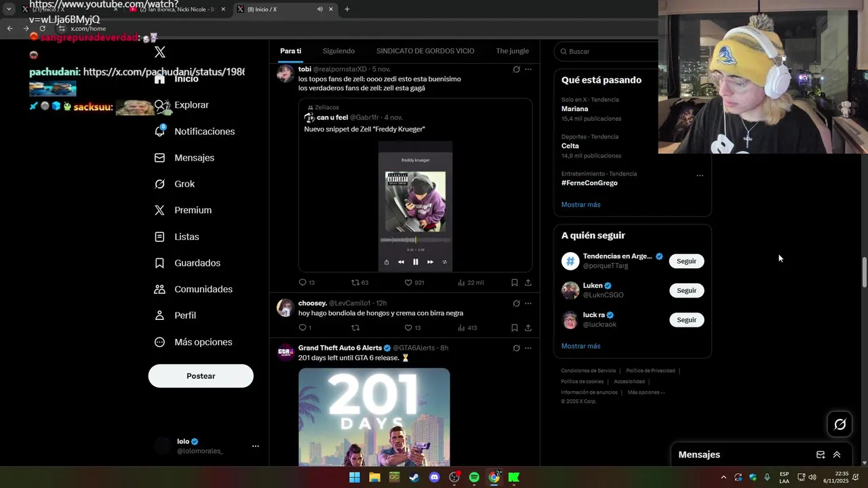868x488 pixels.
Task: Open Discord from the taskbar
Action: 435,477
